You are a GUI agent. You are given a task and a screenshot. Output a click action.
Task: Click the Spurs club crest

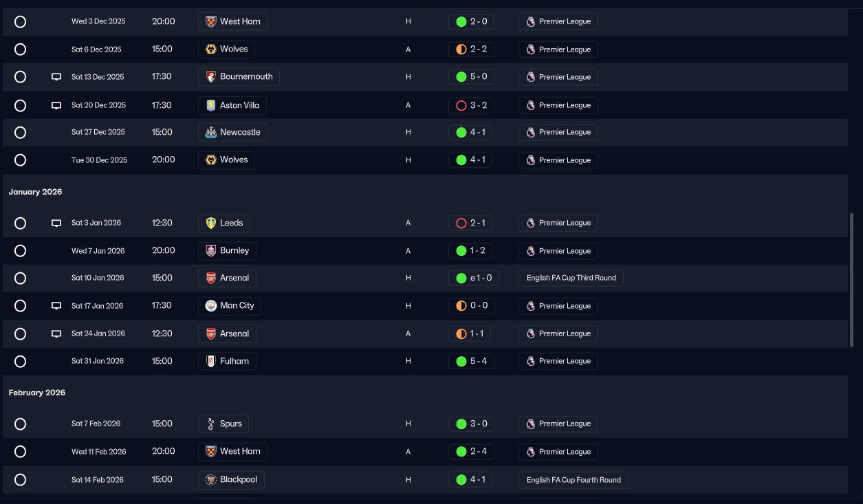pos(211,424)
